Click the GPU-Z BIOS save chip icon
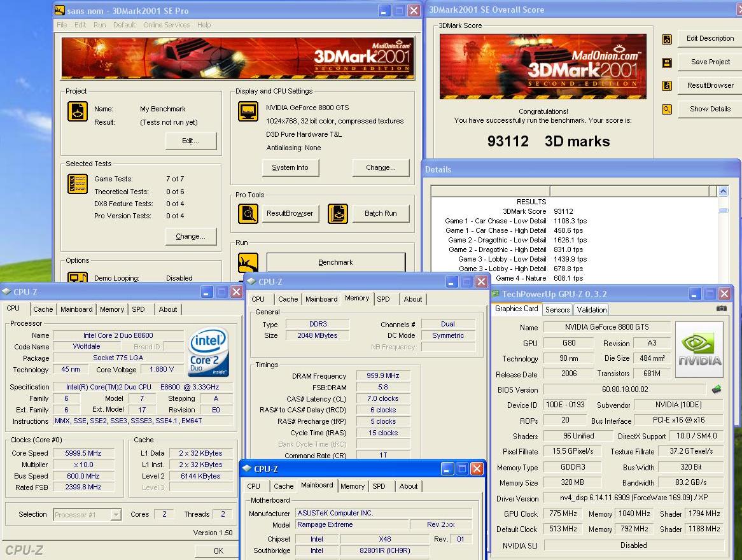The image size is (742, 560). point(717,389)
